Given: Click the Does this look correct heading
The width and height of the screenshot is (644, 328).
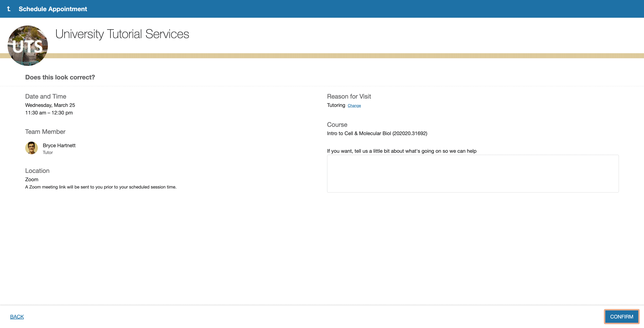Looking at the screenshot, I should [x=60, y=77].
